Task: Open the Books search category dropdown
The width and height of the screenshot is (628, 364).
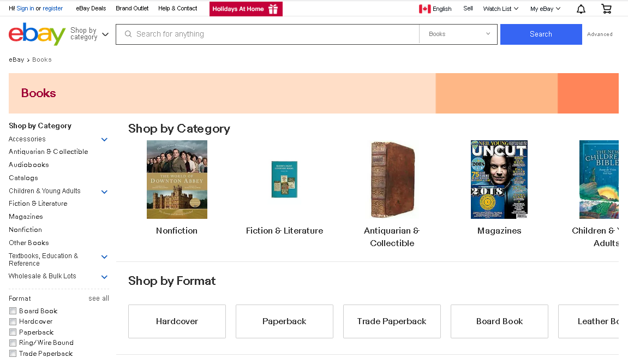Action: tap(459, 34)
